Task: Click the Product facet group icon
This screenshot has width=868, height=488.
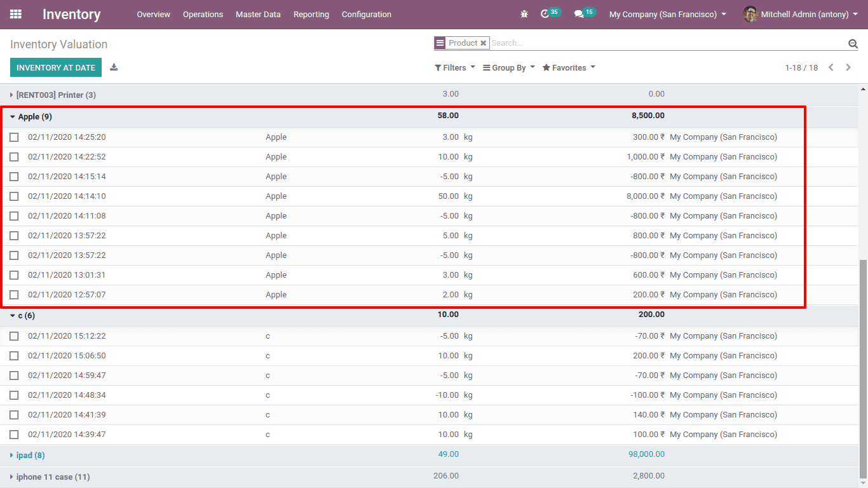Action: 440,43
